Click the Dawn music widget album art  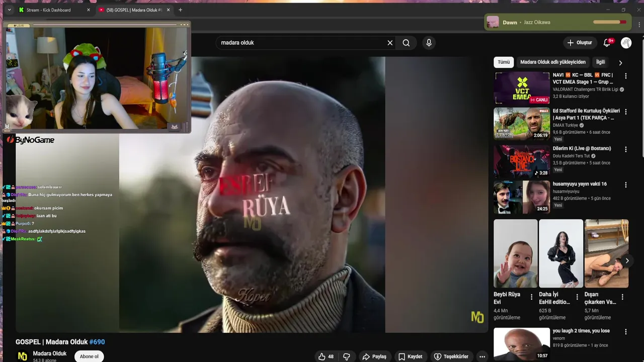(x=493, y=22)
